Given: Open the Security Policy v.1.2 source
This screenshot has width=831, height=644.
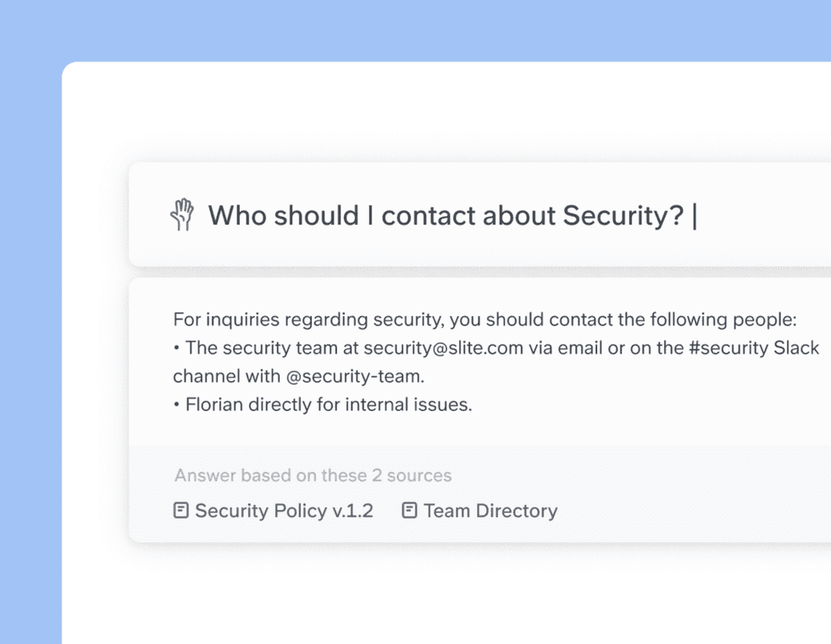Looking at the screenshot, I should pos(284,511).
